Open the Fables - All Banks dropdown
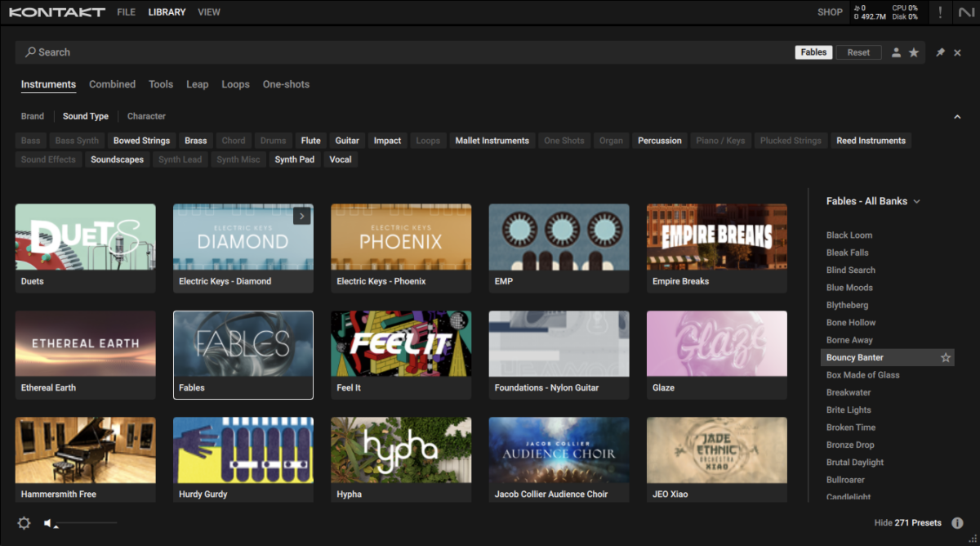Viewport: 980px width, 546px height. (x=873, y=201)
